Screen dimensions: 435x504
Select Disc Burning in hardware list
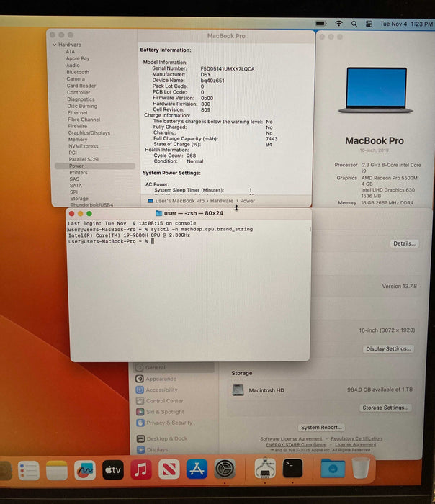point(82,106)
